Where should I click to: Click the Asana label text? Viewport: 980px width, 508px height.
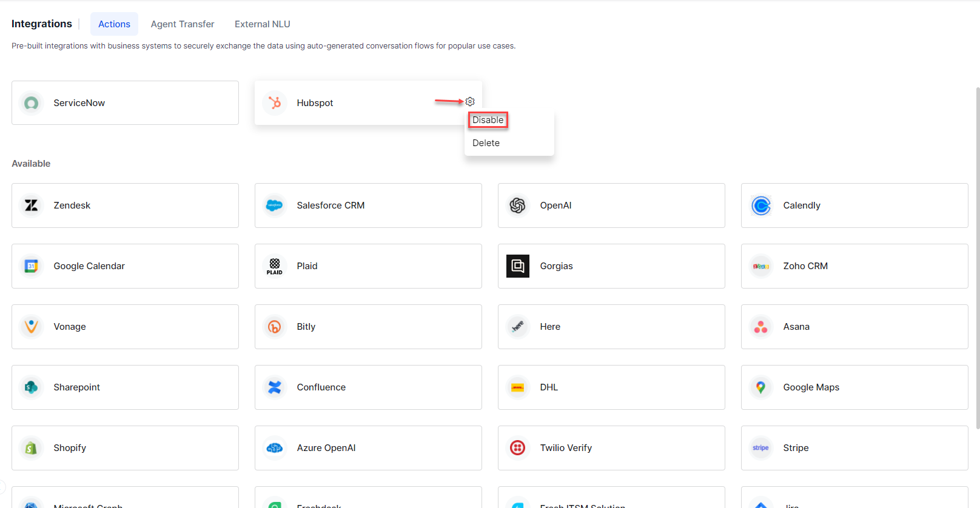point(796,327)
